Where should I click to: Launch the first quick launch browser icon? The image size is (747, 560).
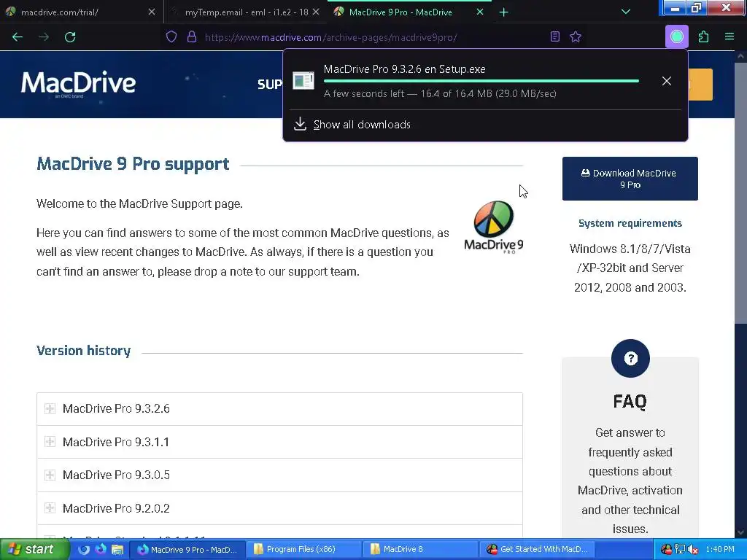pyautogui.click(x=84, y=550)
